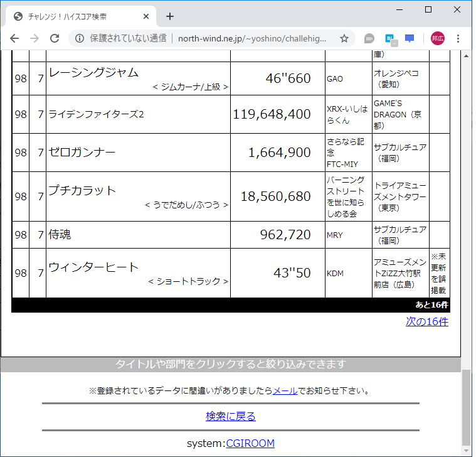The width and height of the screenshot is (476, 457).
Task: Click the blue chat bubble extension icon
Action: pyautogui.click(x=410, y=38)
